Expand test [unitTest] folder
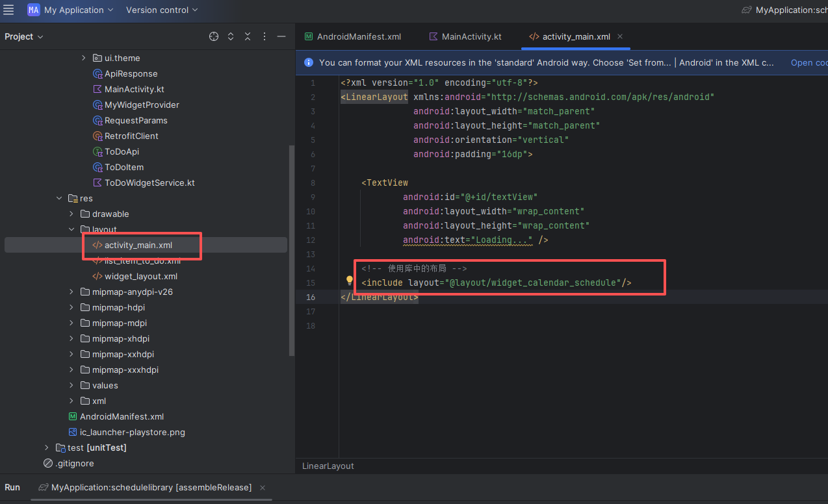Screen dimensions: 828x504 pyautogui.click(x=47, y=447)
